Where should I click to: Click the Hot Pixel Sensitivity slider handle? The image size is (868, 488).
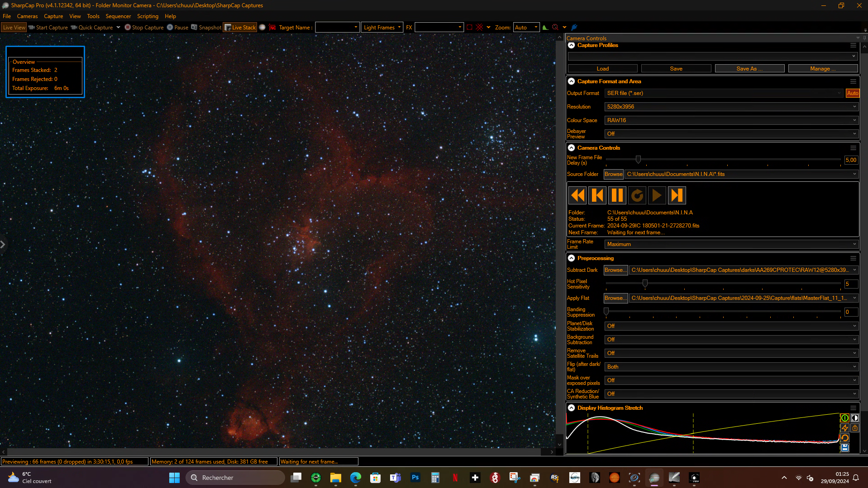[645, 283]
